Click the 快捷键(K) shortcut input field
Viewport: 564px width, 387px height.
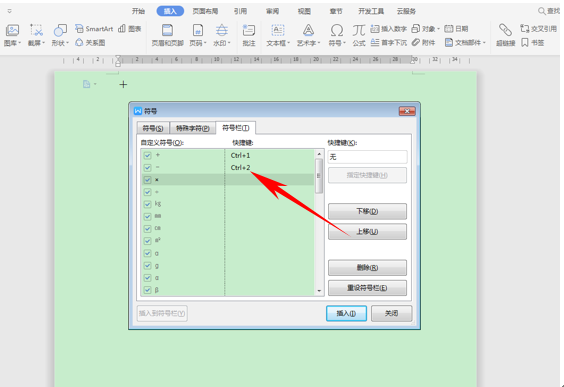(x=367, y=157)
